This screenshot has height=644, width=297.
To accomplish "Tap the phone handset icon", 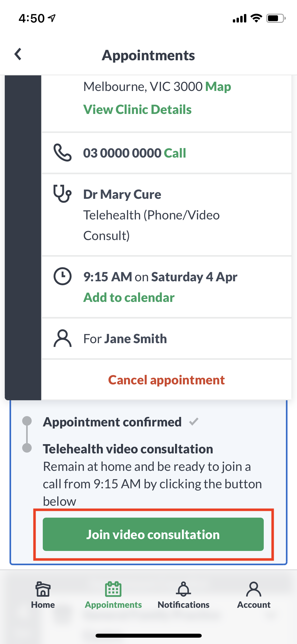I will (x=62, y=153).
